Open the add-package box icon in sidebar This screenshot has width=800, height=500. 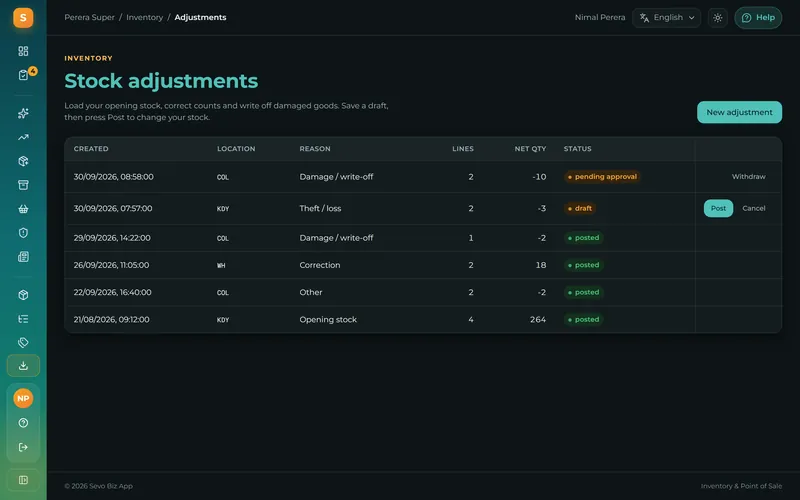23,161
